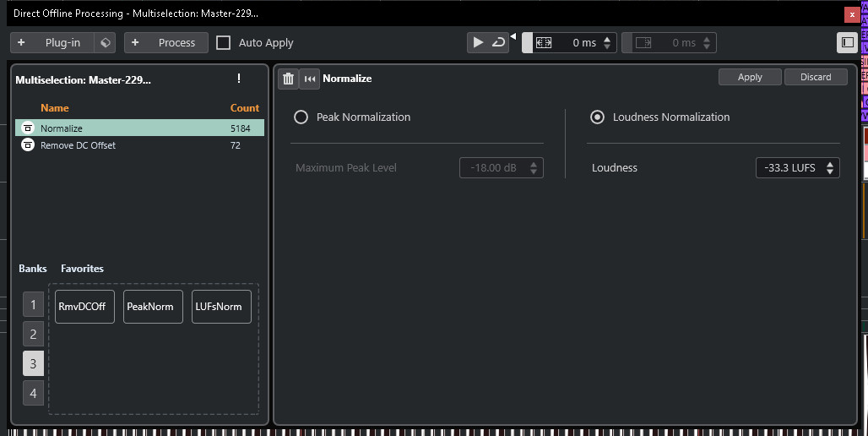Click the reset-to-default icon beside Normalize title
This screenshot has height=436, width=868.
coord(310,79)
